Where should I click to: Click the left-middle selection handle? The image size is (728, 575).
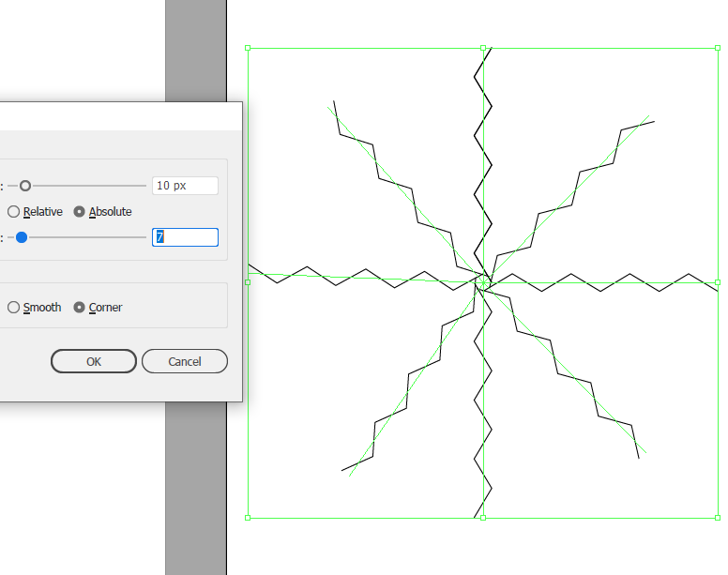[248, 282]
